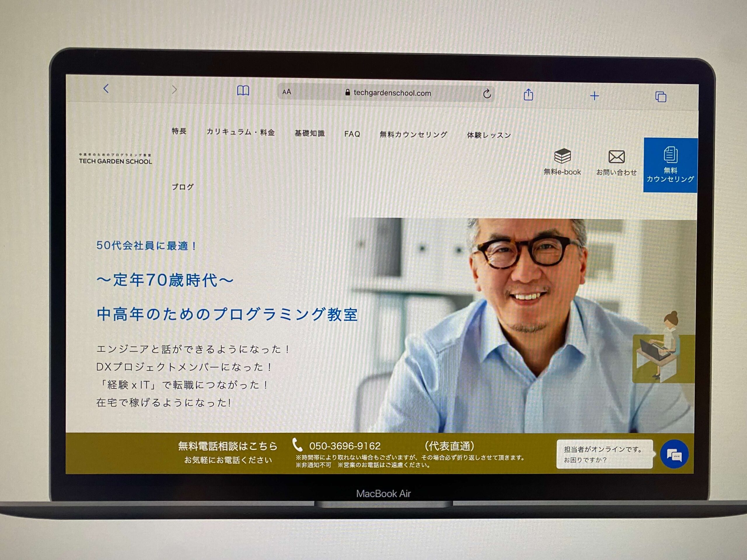Click the Safari back arrow
Screen dimensions: 747x560
[x=106, y=89]
